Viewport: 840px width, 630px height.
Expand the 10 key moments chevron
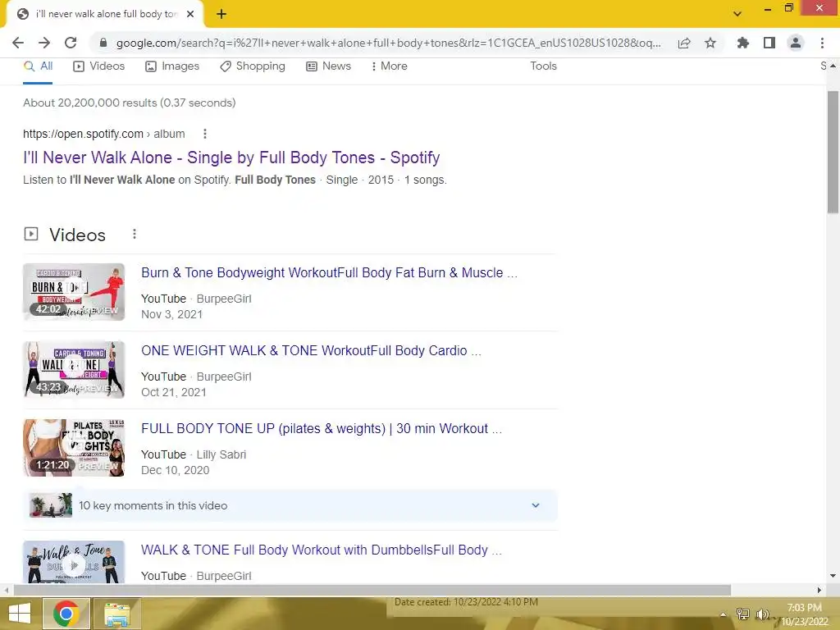tap(535, 505)
